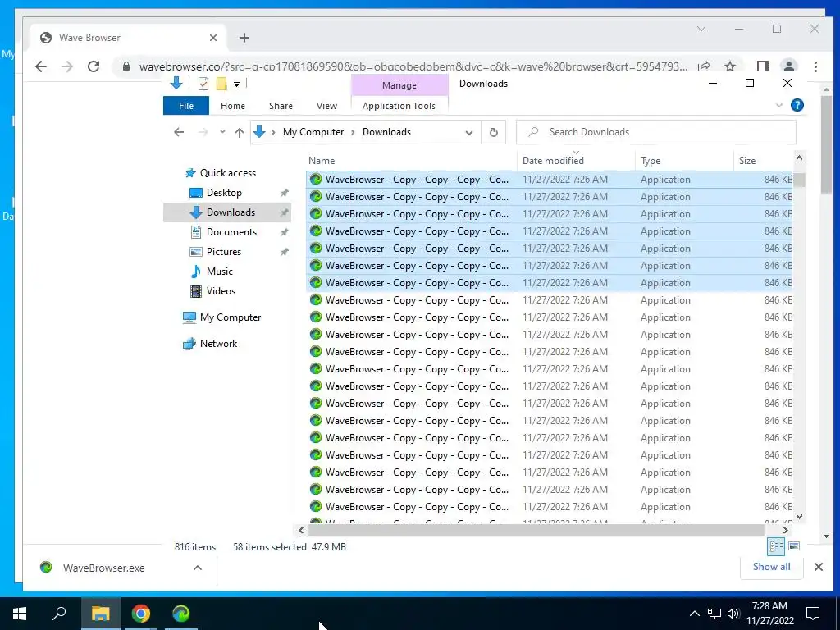
Task: Open Chrome profile avatar
Action: click(x=788, y=66)
